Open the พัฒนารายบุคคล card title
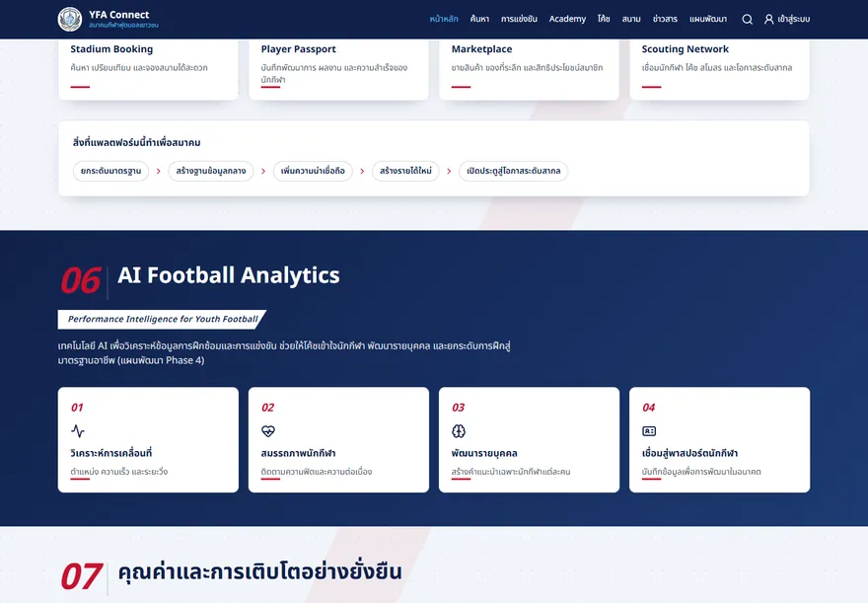The width and height of the screenshot is (868, 603). click(484, 453)
